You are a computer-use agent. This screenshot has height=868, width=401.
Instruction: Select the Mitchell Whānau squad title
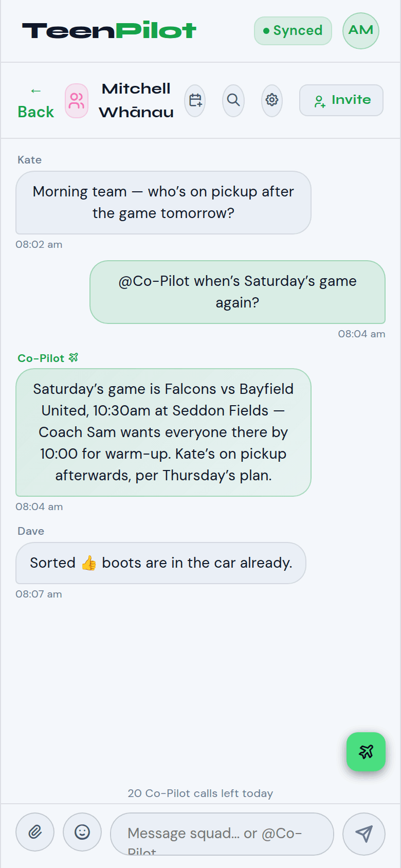[136, 100]
